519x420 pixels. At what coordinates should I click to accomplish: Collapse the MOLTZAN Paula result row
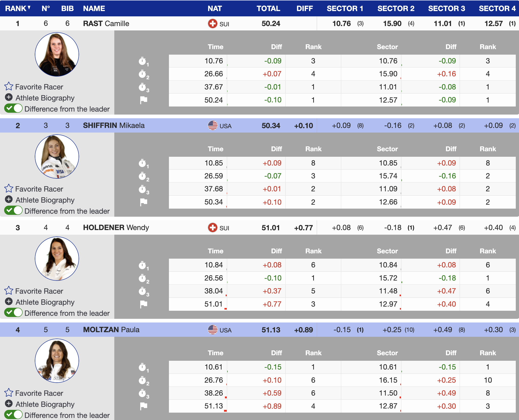(111, 329)
